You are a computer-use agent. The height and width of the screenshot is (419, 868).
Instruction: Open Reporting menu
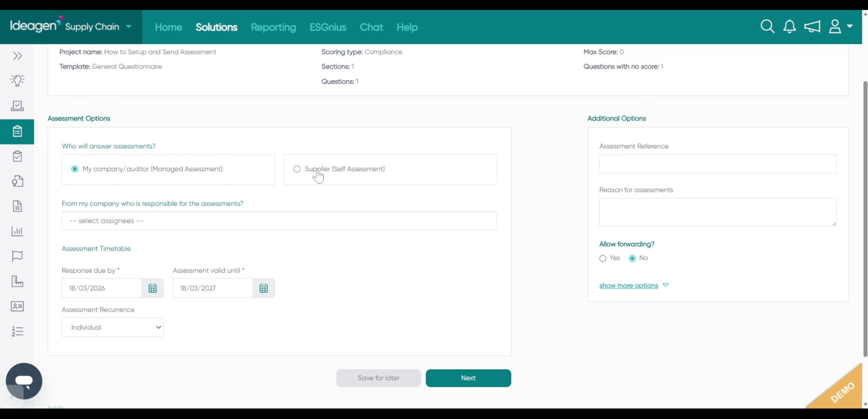point(274,27)
